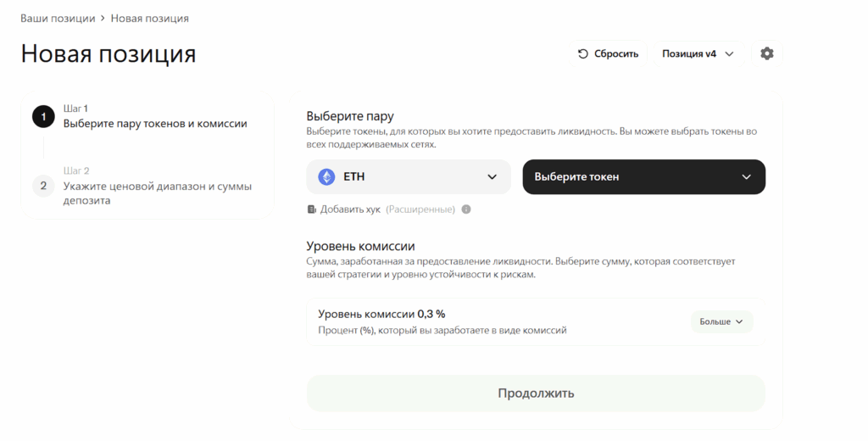Click the Новая позиция breadcrumb item
Image resolution: width=868 pixels, height=441 pixels.
[149, 18]
